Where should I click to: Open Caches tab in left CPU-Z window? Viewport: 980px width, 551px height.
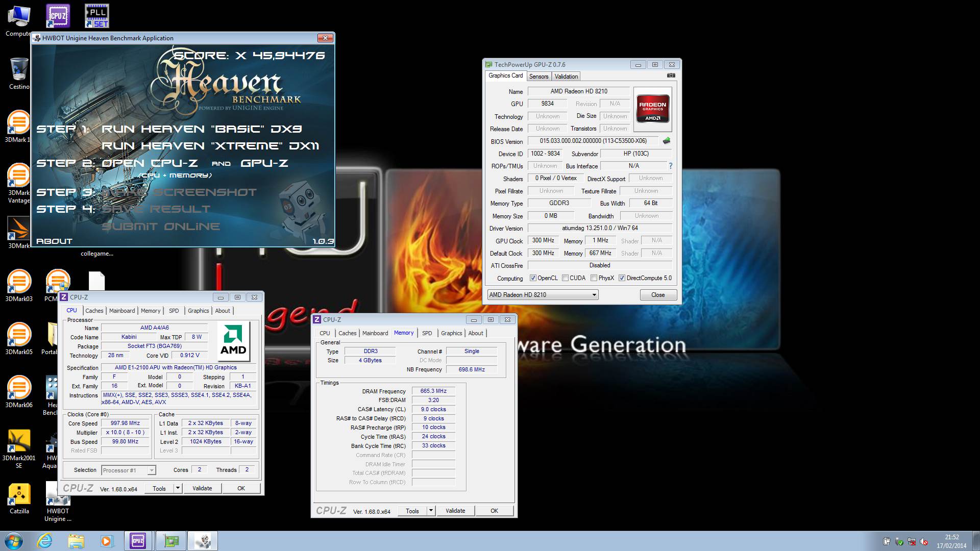94,311
